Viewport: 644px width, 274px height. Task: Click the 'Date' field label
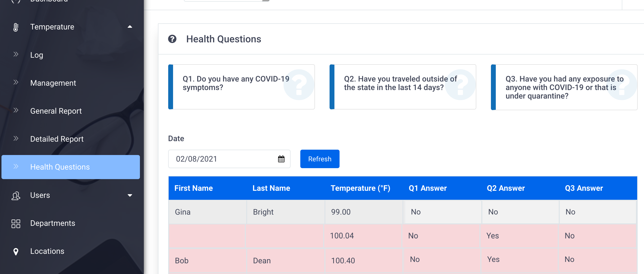[176, 138]
